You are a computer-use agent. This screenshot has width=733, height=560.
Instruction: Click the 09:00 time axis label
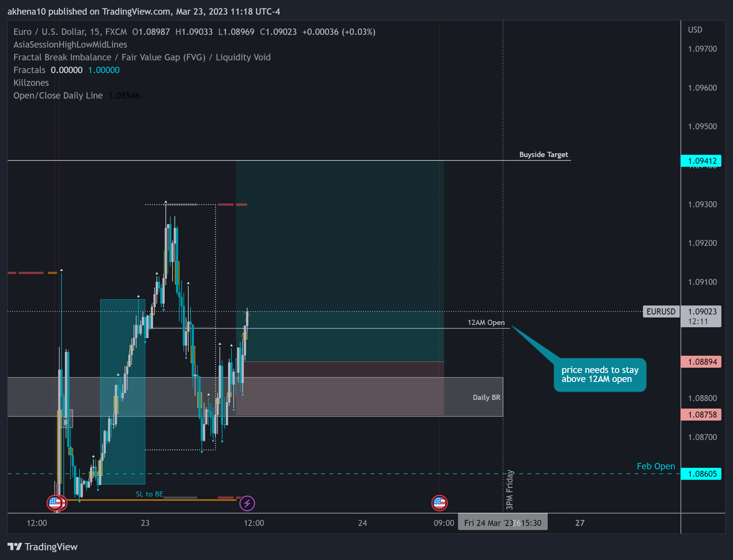(444, 523)
